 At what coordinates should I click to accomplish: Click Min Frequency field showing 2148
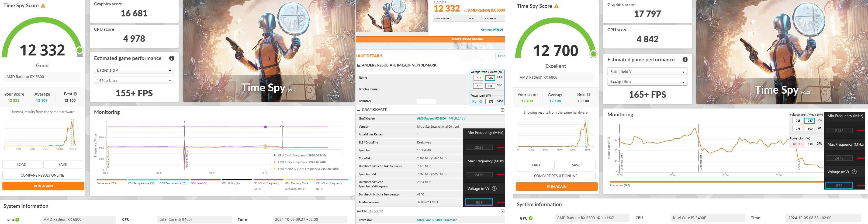[x=839, y=131]
